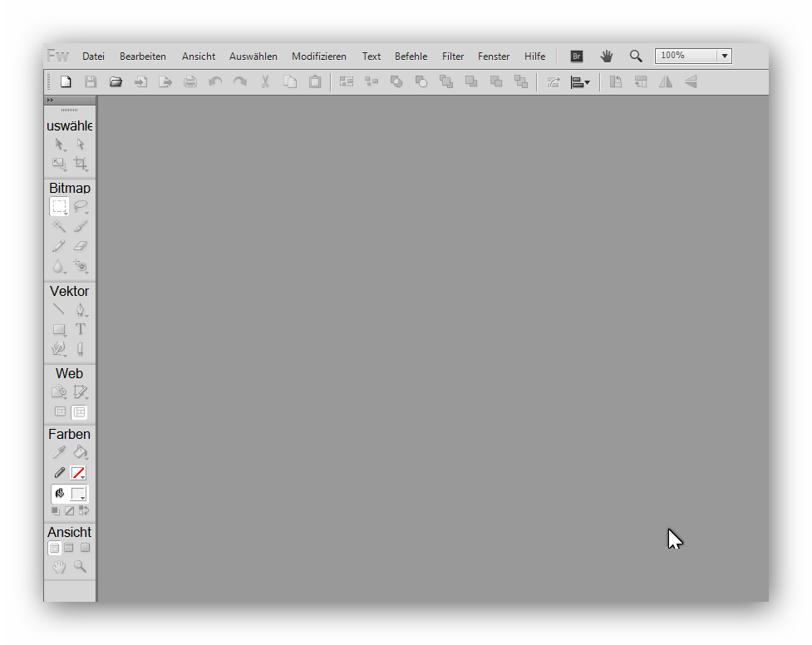Select the Crop tool
Viewport: 812px width, 645px height.
point(81,165)
